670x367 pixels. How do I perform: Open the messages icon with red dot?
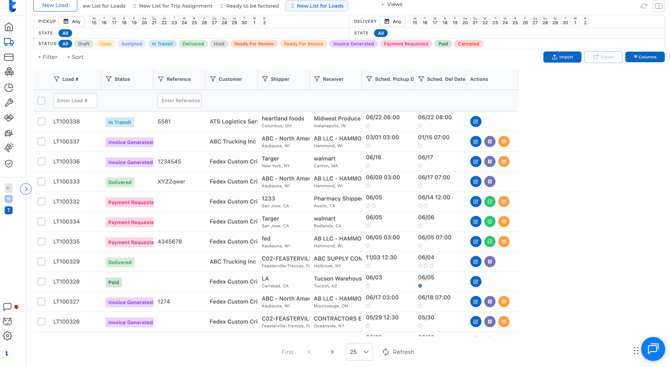tap(7, 307)
